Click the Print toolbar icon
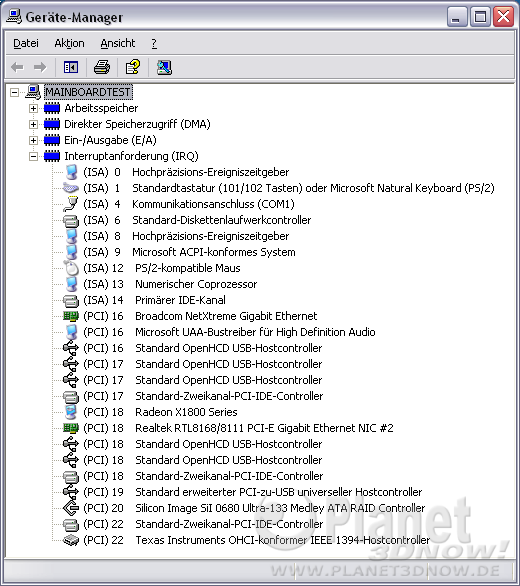 coord(102,68)
